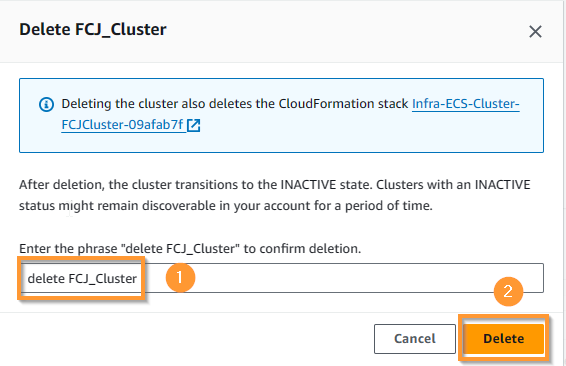
Task: Focus the confirmation phrase input field
Action: [x=282, y=278]
